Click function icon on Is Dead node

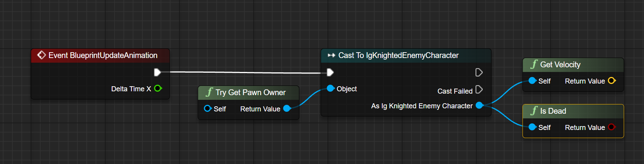[x=534, y=111]
